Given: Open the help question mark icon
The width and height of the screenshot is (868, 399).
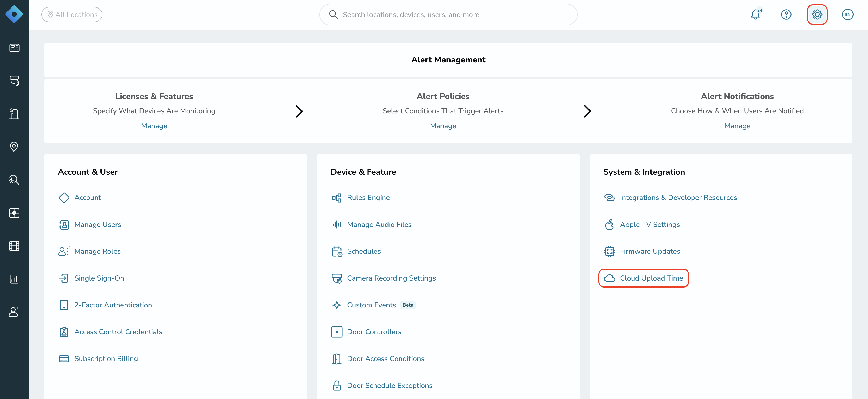Looking at the screenshot, I should (x=786, y=14).
